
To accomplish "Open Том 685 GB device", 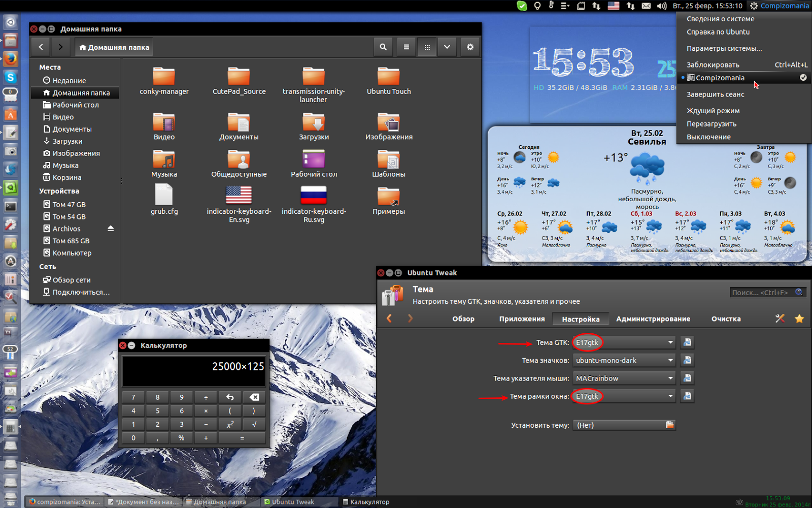I will point(75,241).
